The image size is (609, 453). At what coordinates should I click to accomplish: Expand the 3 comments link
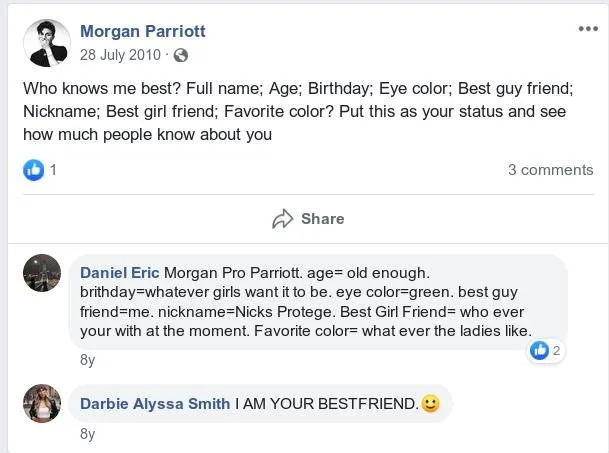click(550, 170)
